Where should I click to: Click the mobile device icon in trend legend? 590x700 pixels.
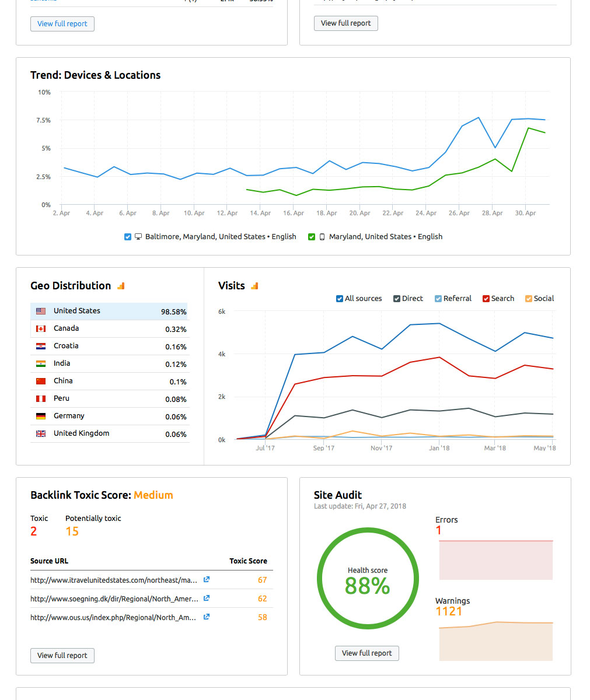(322, 237)
